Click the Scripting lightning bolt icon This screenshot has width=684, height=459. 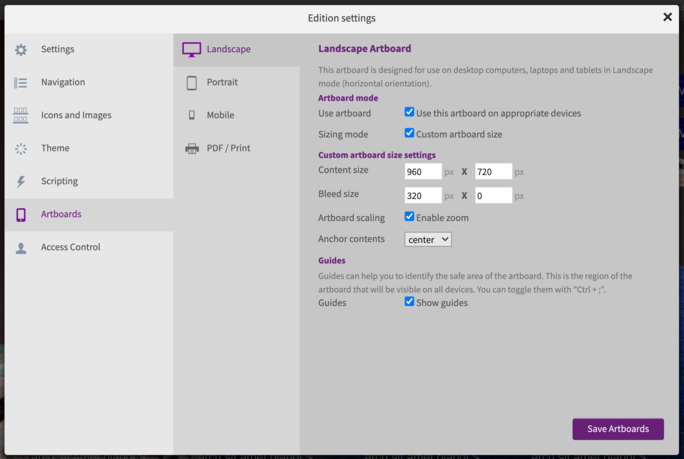point(21,181)
